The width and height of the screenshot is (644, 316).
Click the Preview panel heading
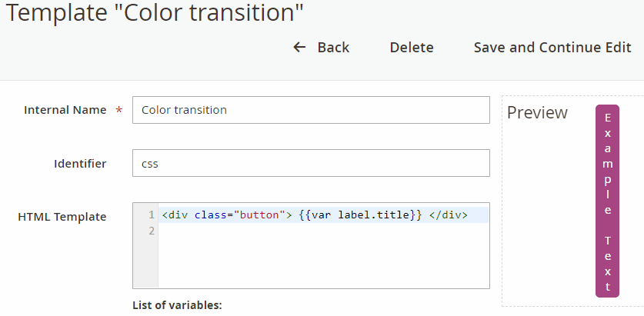pos(537,113)
